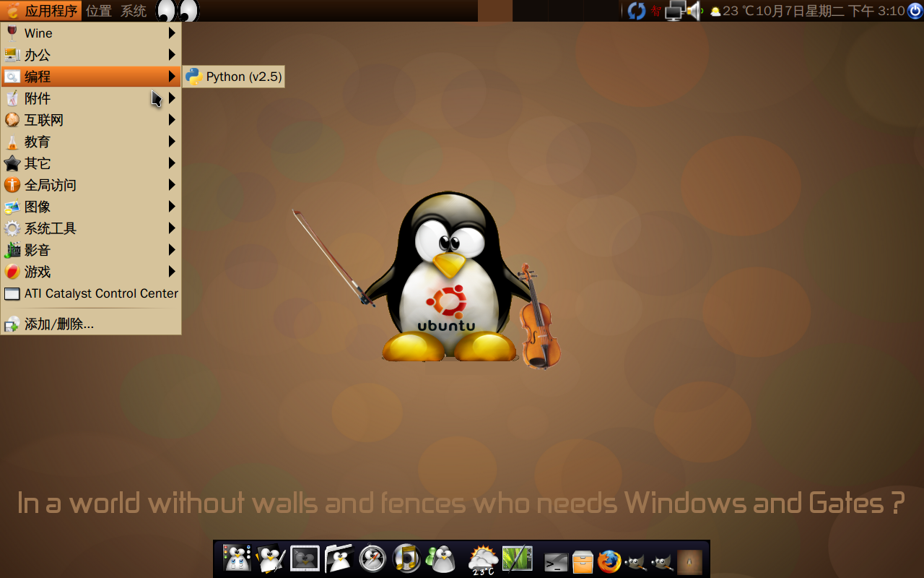Screen dimensions: 924x578
Task: Open the 游戏 menu entry
Action: [91, 272]
